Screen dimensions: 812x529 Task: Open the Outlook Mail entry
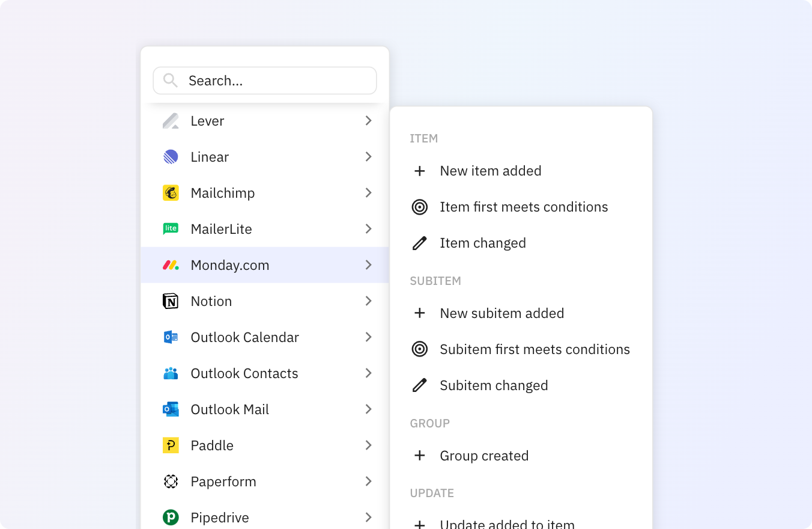[x=265, y=409]
